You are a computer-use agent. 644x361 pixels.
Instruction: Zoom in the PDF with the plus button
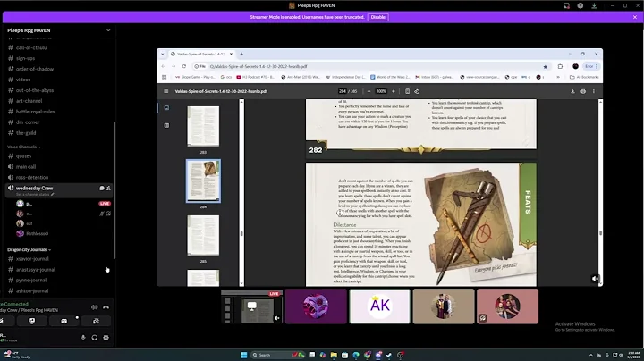(393, 91)
